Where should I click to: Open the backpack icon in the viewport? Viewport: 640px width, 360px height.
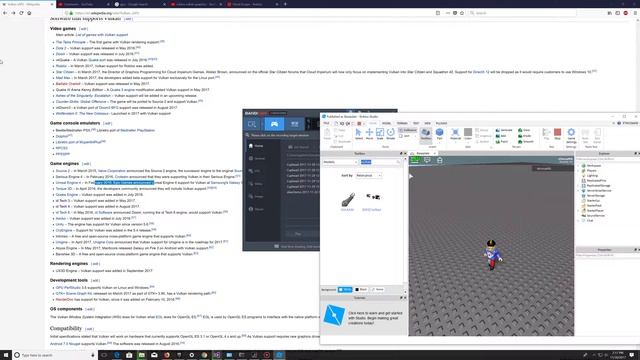(440, 160)
